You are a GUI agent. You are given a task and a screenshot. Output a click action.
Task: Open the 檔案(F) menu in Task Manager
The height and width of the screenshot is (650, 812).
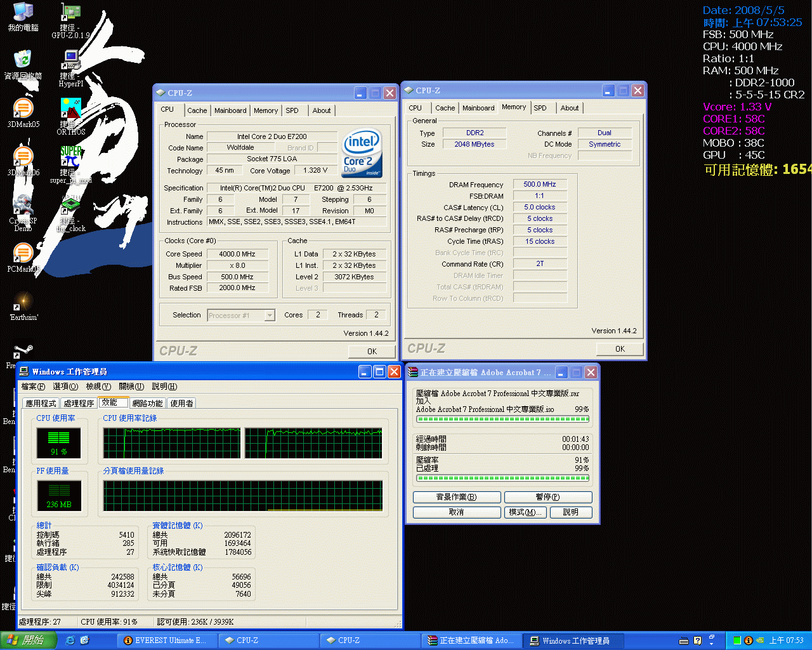33,387
